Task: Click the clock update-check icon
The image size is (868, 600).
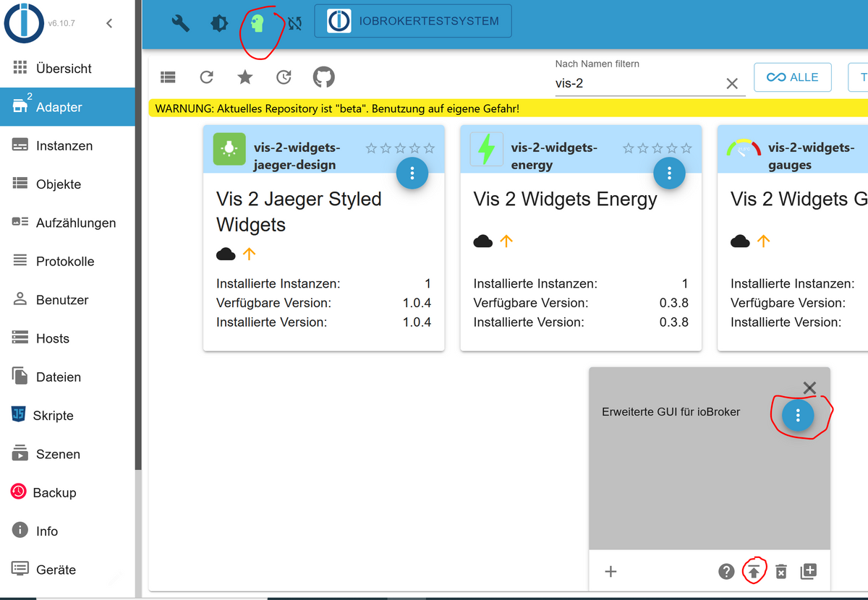Action: tap(284, 77)
